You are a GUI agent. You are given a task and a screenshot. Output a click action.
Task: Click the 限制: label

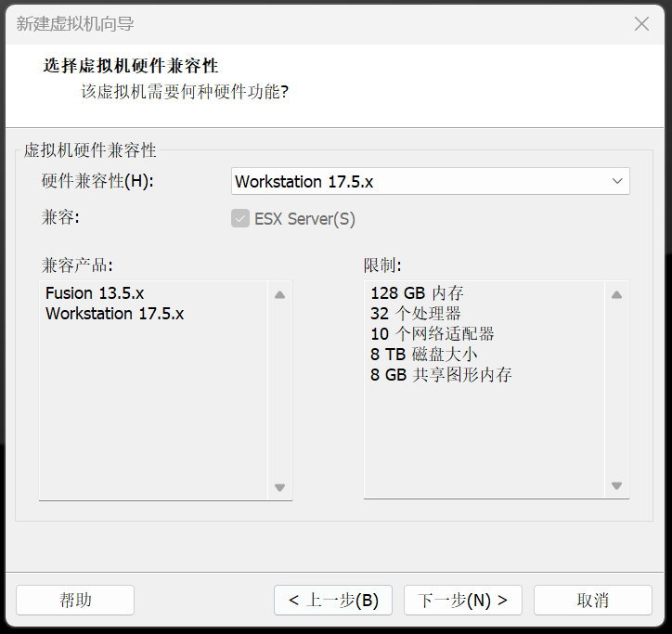[x=382, y=265]
